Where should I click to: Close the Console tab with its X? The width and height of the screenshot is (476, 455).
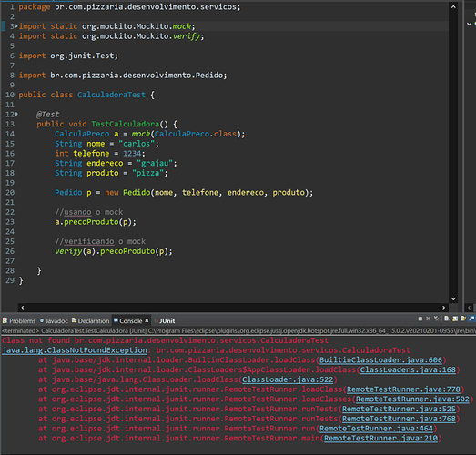point(147,320)
